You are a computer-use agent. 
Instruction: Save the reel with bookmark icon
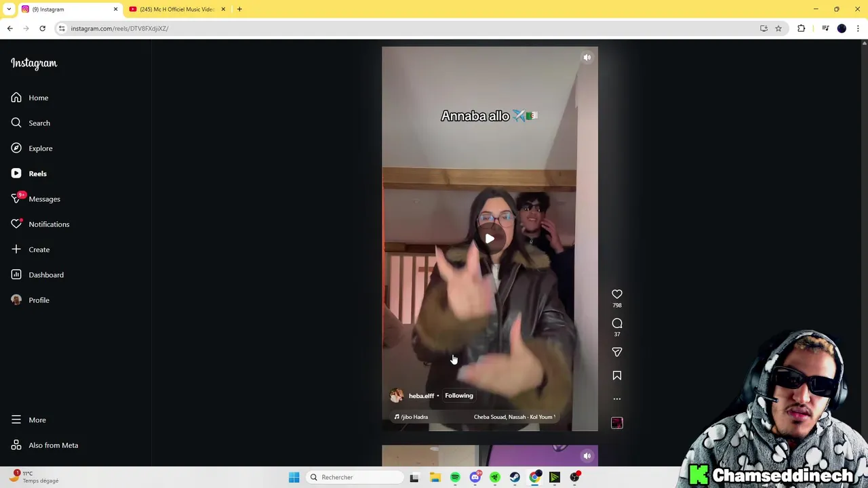pyautogui.click(x=617, y=375)
